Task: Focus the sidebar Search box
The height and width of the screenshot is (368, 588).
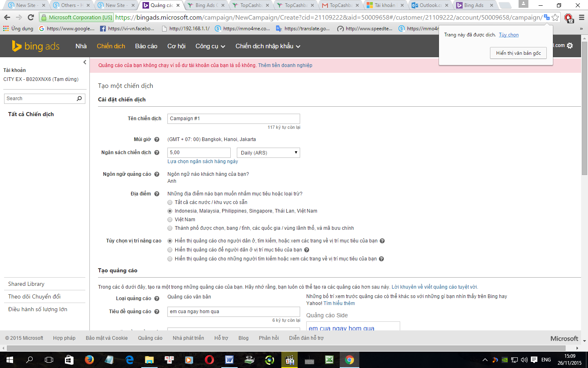Action: click(40, 99)
